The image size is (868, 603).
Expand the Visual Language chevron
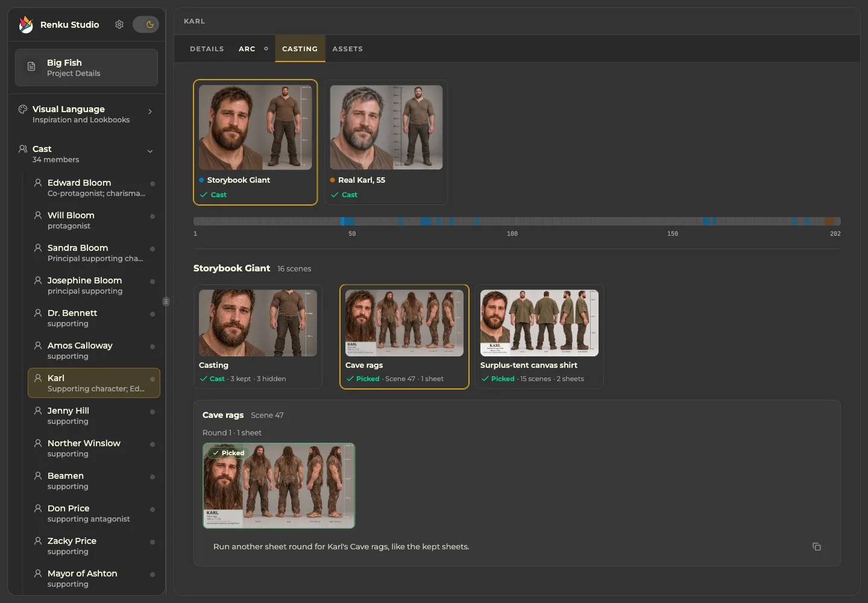pyautogui.click(x=150, y=112)
